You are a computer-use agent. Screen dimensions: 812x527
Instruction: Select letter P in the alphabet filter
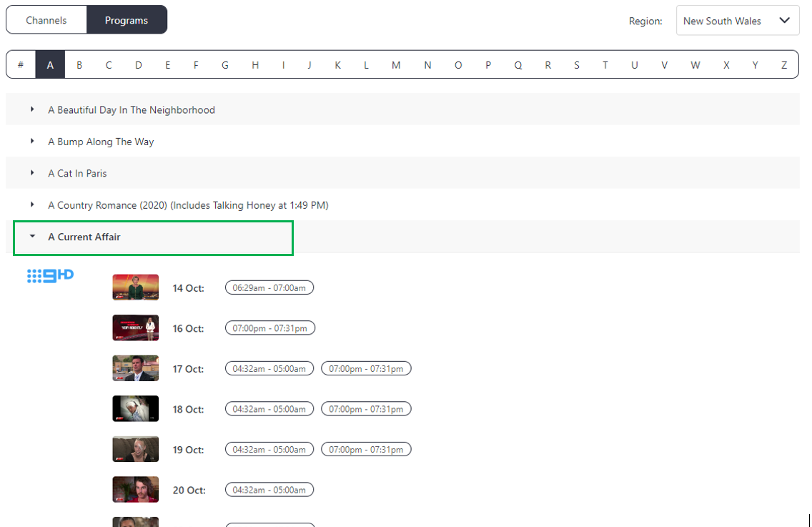click(x=487, y=65)
